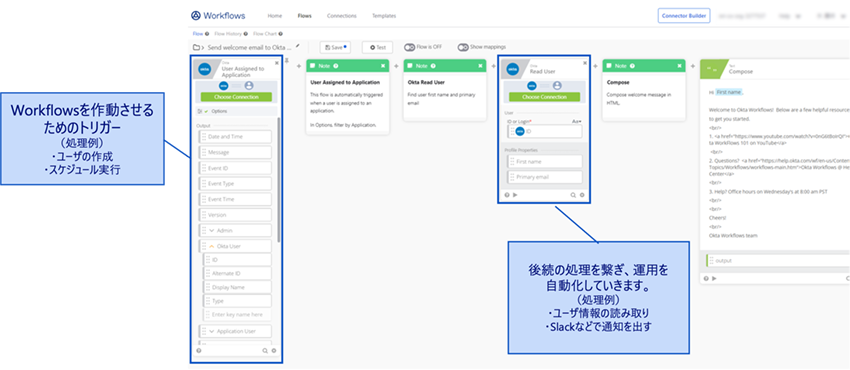
Task: Open the Connections menu tab
Action: point(342,16)
